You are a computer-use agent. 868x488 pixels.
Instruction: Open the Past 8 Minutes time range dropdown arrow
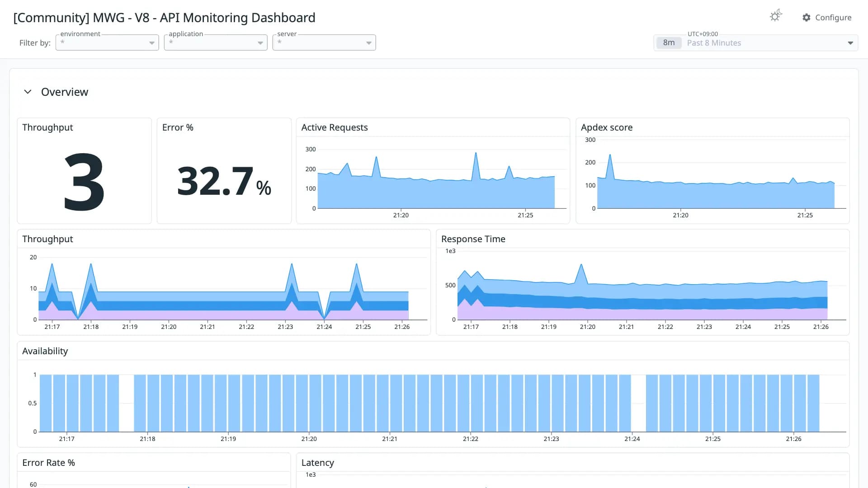tap(850, 43)
